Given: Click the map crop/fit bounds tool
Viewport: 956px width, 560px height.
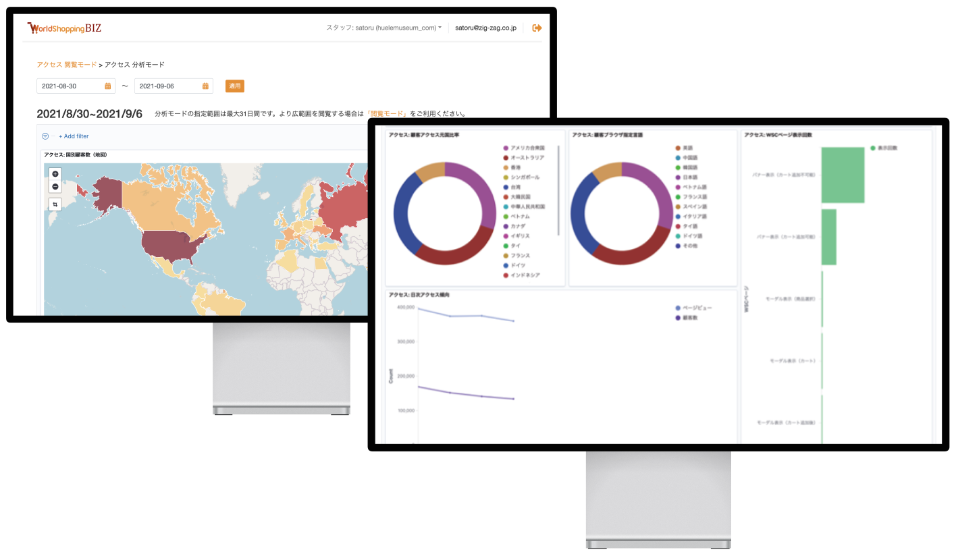Looking at the screenshot, I should pyautogui.click(x=55, y=204).
